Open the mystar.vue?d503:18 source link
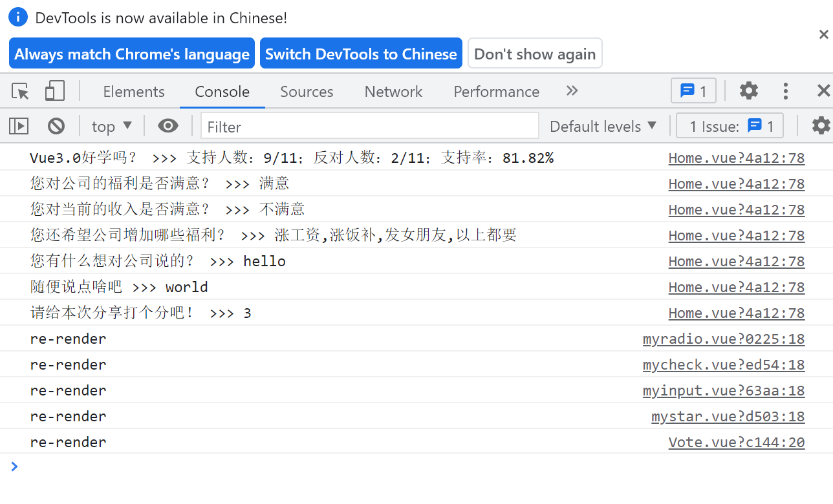 click(728, 417)
